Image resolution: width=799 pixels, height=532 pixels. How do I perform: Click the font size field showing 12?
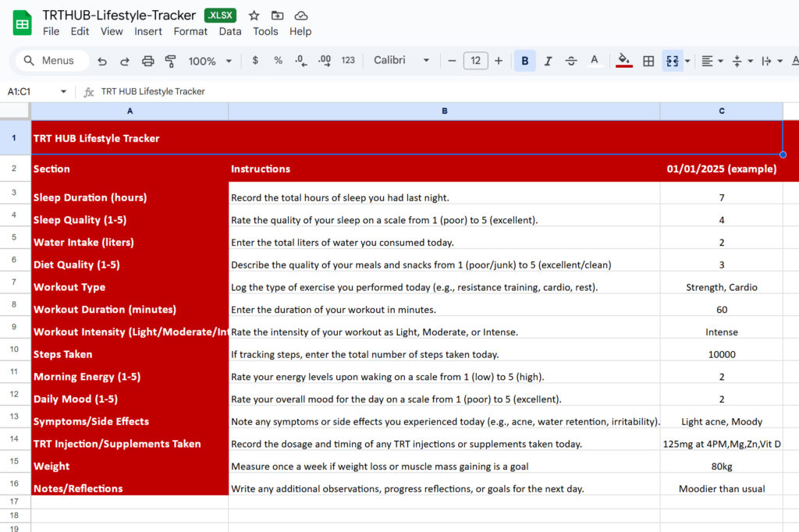[x=475, y=61]
